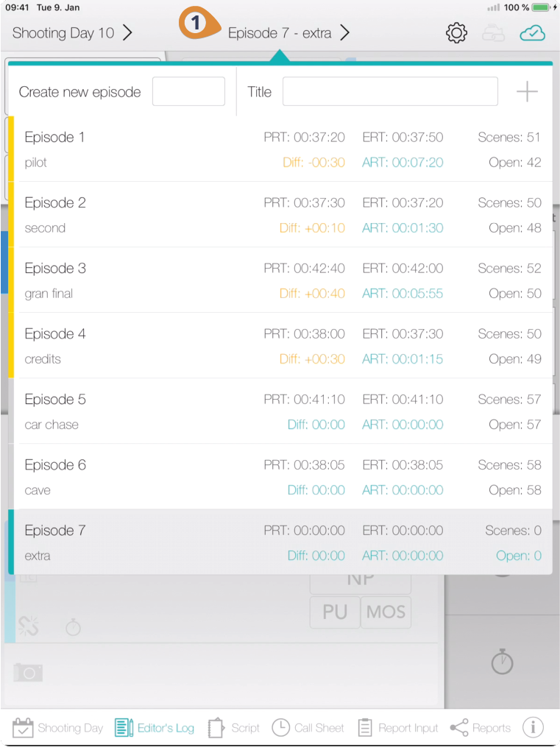The image size is (560, 747).
Task: Open the Call Sheet tab
Action: point(308,728)
